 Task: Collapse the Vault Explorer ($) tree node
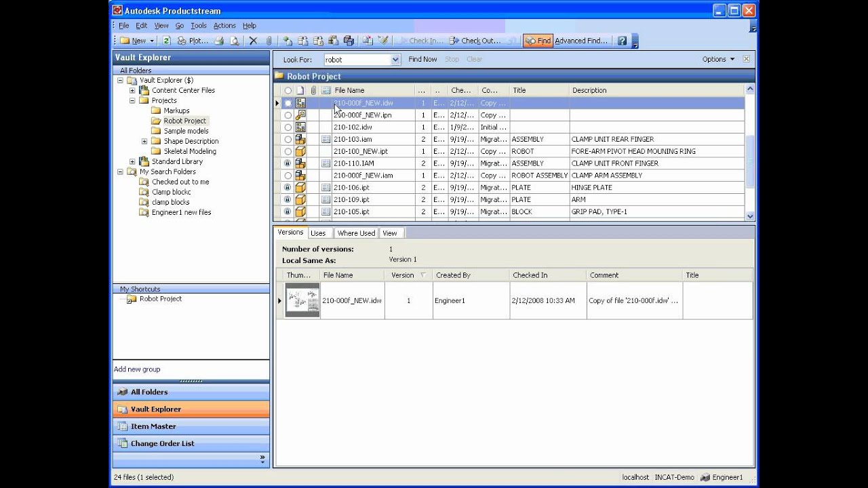(x=120, y=80)
